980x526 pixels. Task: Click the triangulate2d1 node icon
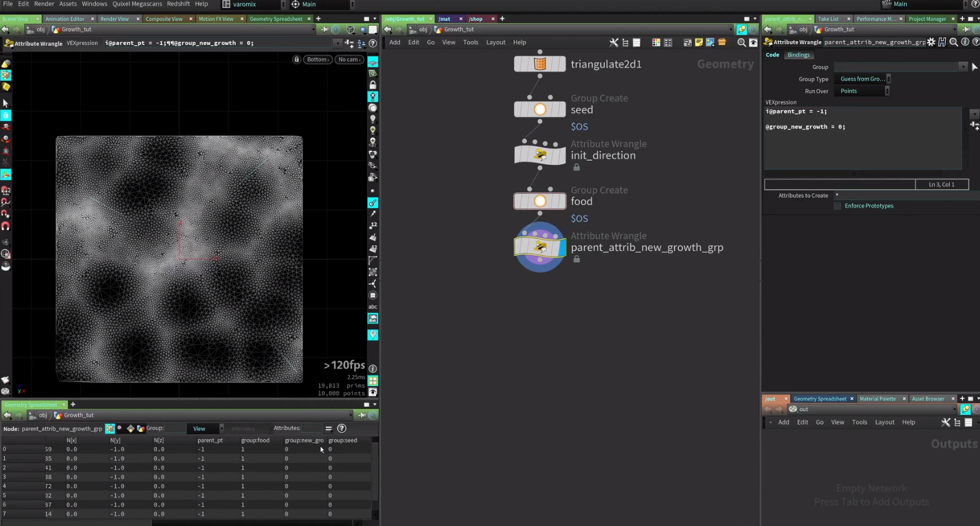point(540,64)
